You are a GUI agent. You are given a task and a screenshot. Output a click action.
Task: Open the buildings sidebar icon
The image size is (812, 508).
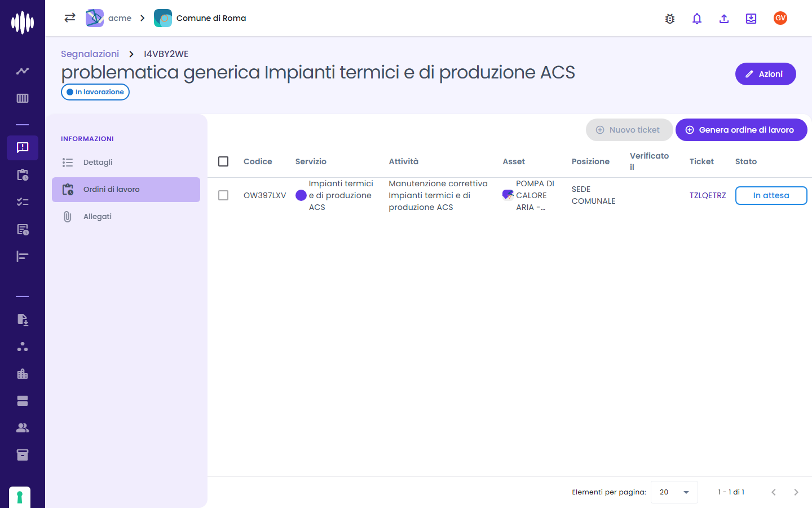23,374
